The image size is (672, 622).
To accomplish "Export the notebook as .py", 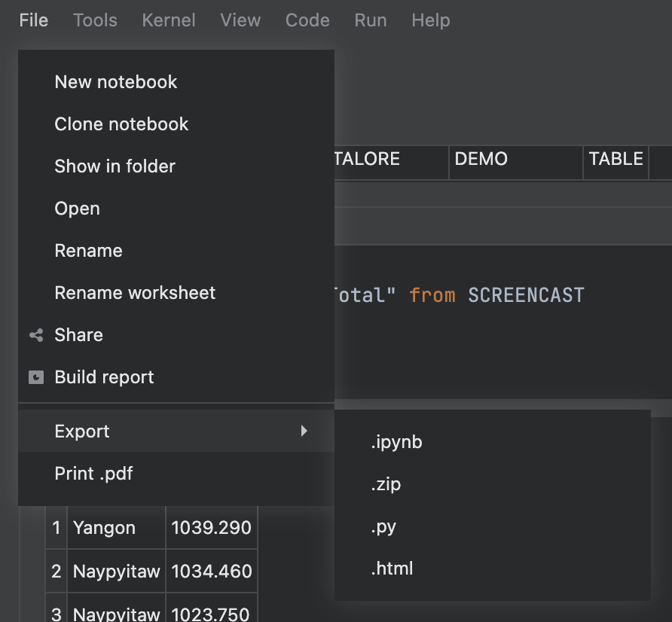I will pos(383,527).
